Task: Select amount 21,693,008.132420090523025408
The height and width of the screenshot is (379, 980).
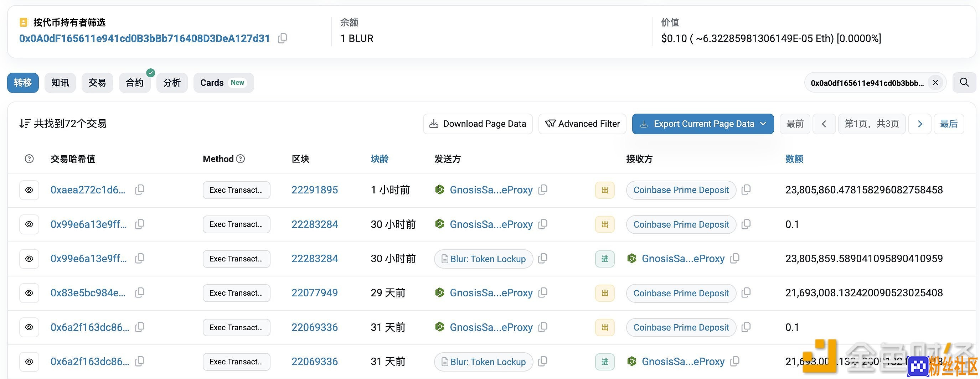Action: point(864,293)
